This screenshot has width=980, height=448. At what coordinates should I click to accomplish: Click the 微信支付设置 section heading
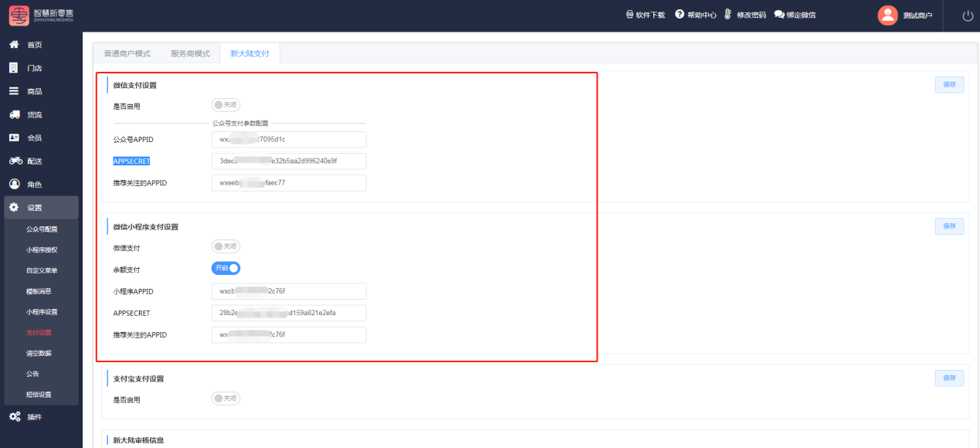(134, 85)
